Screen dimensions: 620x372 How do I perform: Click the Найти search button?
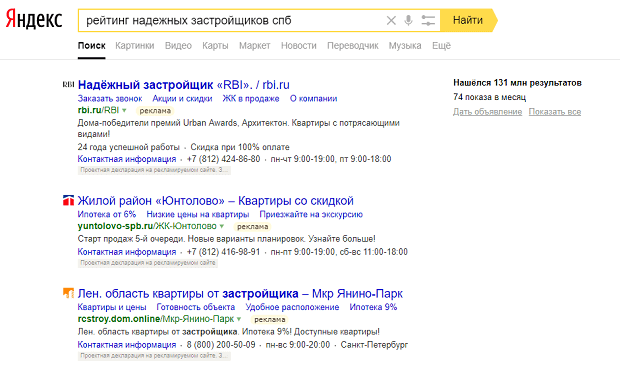coord(468,20)
